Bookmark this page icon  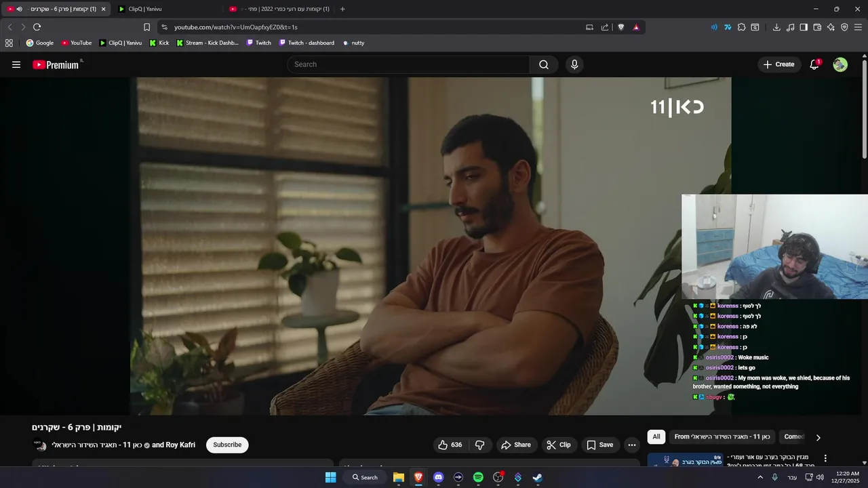[146, 27]
